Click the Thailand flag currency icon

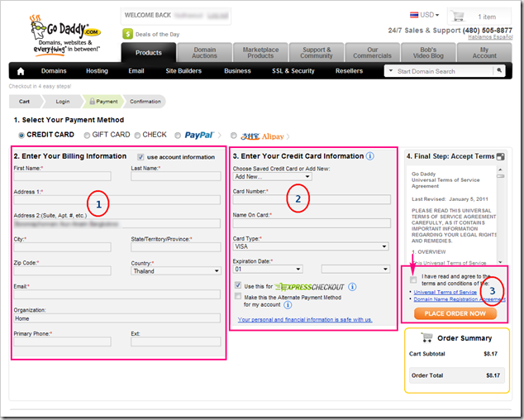click(414, 15)
